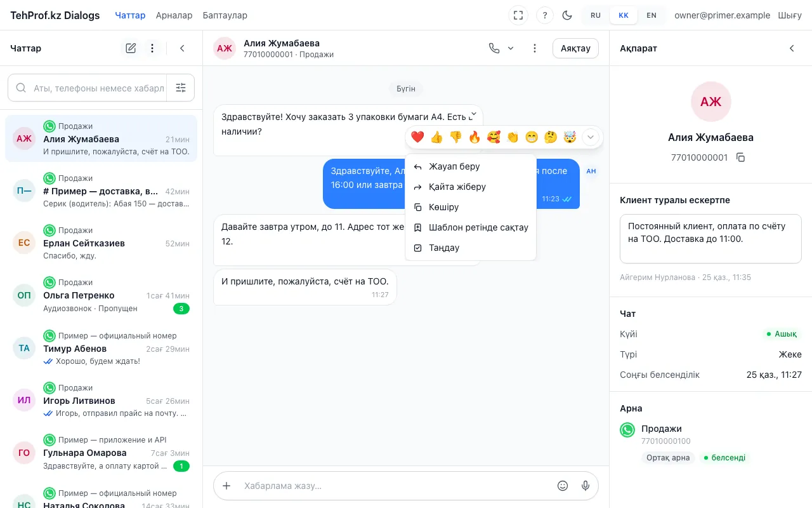Add an attachment with the plus icon
Viewport: 812px width, 508px height.
click(x=226, y=486)
